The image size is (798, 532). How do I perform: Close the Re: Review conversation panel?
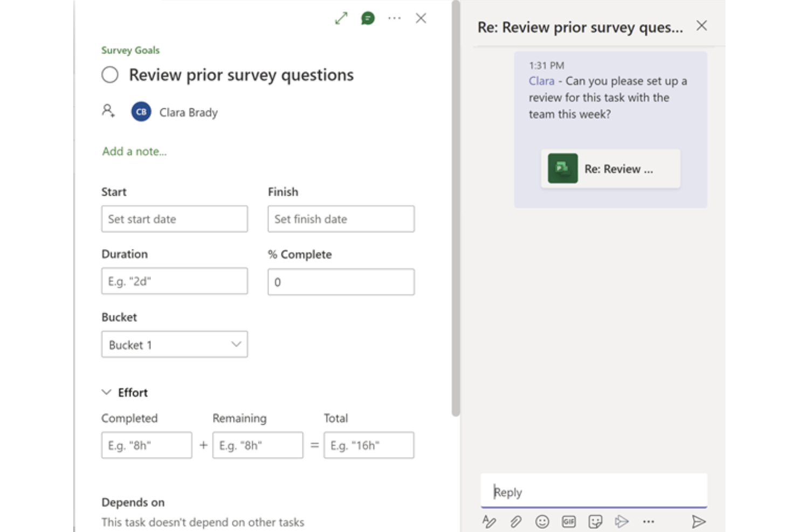pos(701,25)
